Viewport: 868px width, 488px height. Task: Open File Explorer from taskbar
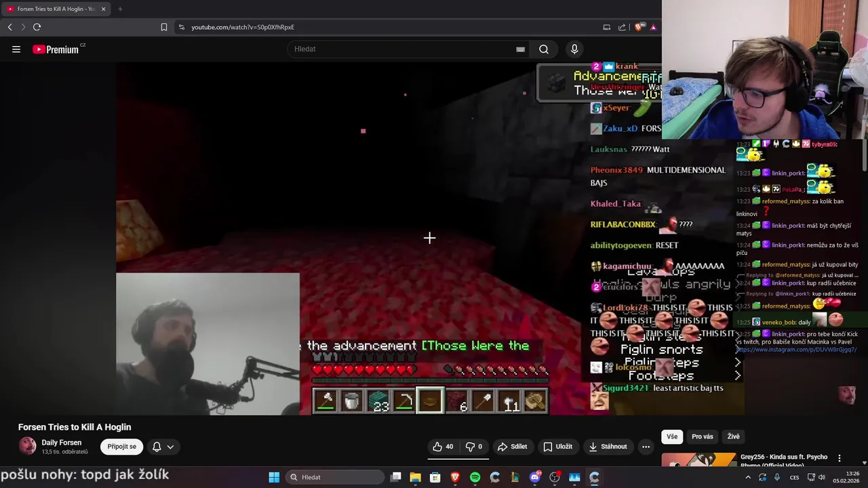[415, 477]
